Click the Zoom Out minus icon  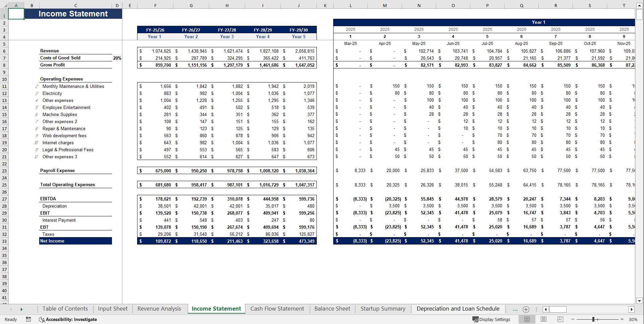click(x=573, y=319)
